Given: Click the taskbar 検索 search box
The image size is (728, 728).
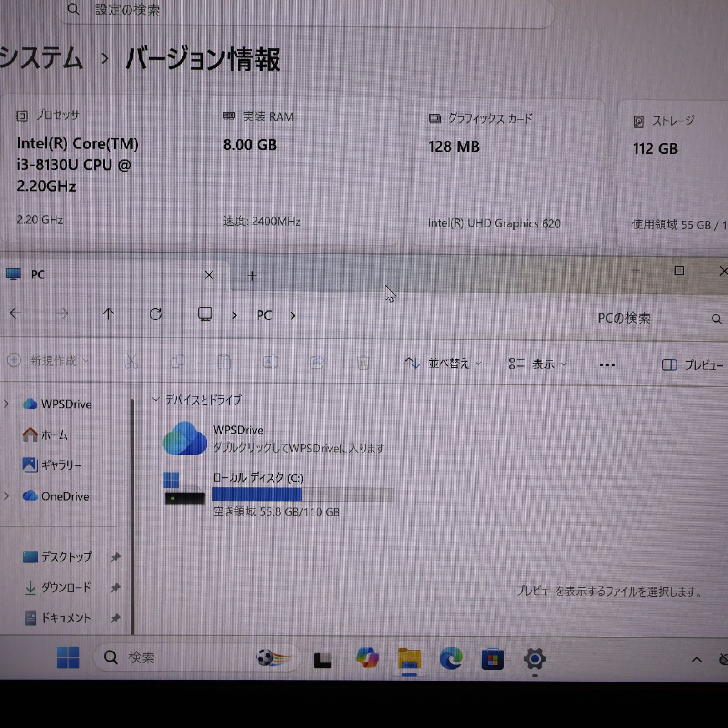Looking at the screenshot, I should (197, 657).
